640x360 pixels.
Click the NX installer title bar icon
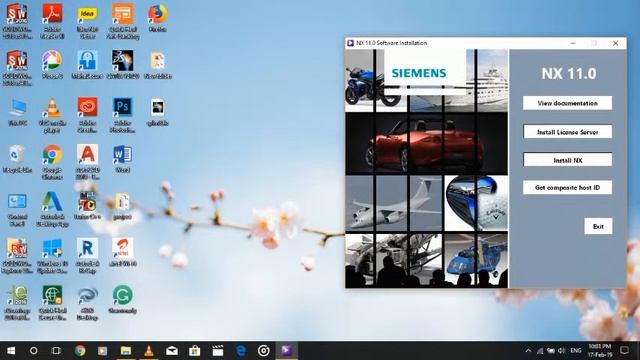(x=350, y=43)
